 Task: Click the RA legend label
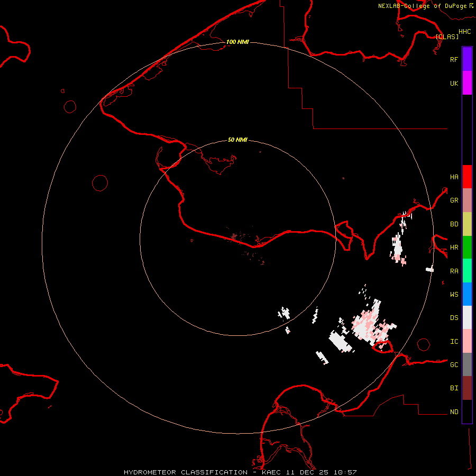coord(454,271)
